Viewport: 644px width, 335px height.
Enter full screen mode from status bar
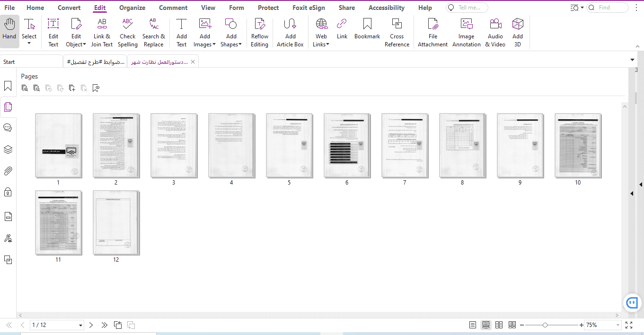[629, 325]
